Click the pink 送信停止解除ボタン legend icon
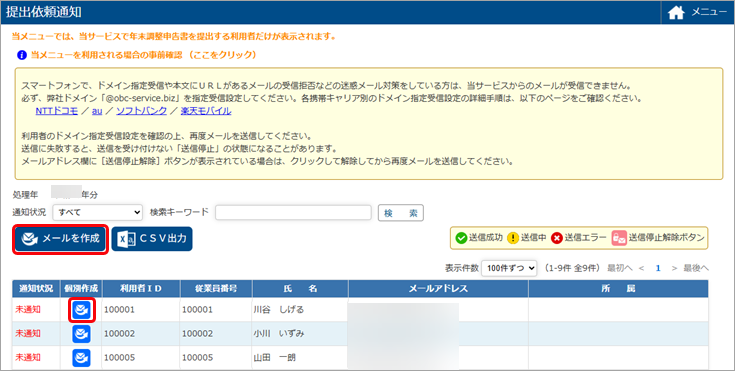 click(619, 238)
